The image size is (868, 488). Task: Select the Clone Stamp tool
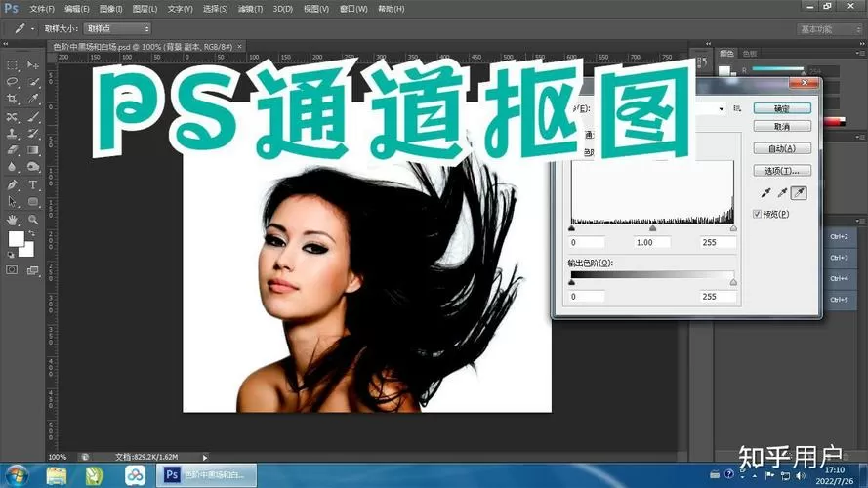pyautogui.click(x=12, y=134)
